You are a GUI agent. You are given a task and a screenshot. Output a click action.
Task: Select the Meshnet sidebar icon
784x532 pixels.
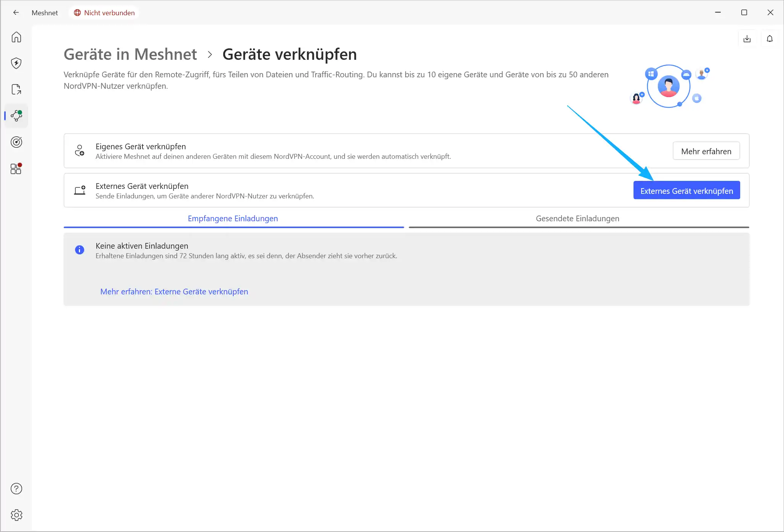tap(16, 116)
